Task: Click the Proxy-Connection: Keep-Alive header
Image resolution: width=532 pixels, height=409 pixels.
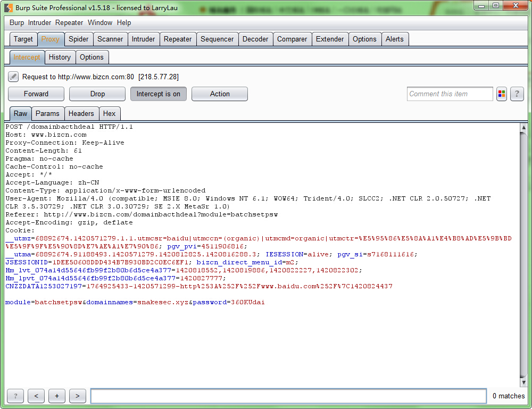Action: [x=65, y=143]
